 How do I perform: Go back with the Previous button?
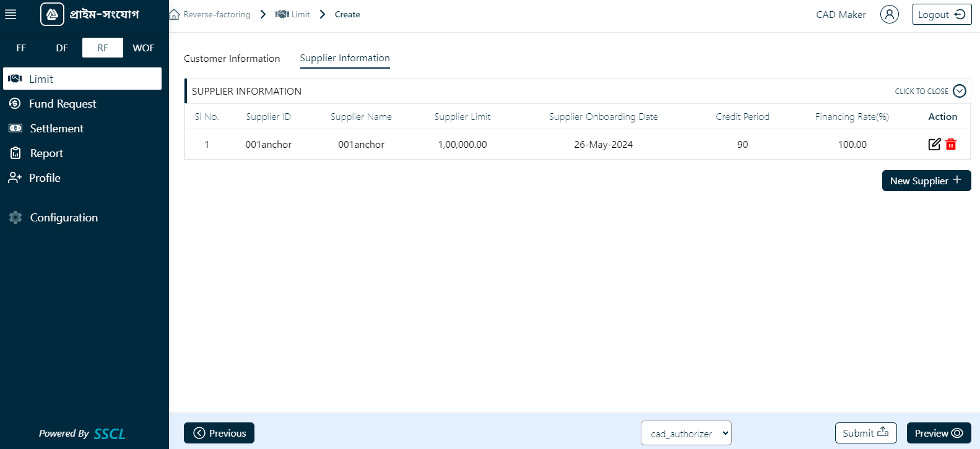point(219,433)
